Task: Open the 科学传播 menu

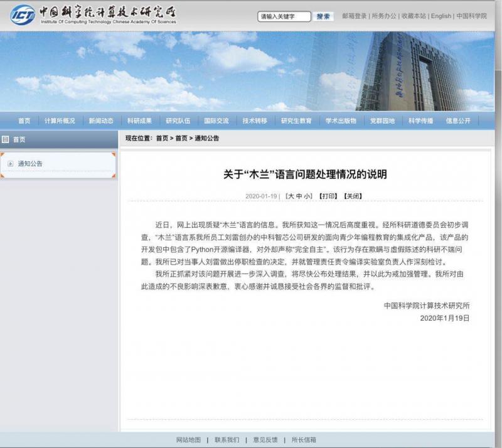Action: 420,120
